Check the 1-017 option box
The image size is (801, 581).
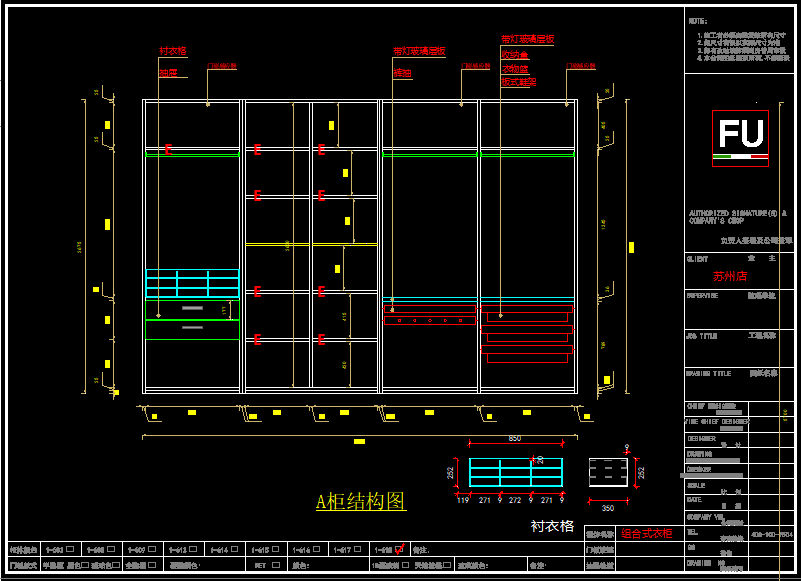[357, 549]
